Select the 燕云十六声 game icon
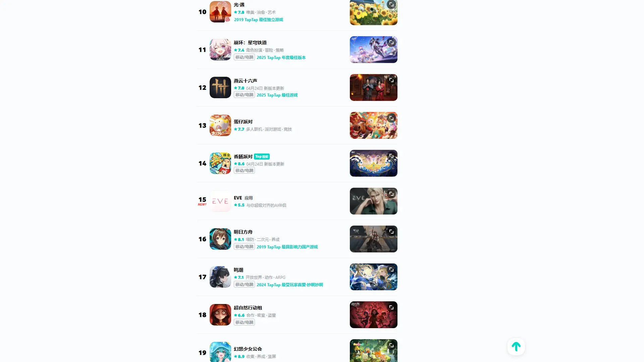The height and width of the screenshot is (362, 644). 220,87
